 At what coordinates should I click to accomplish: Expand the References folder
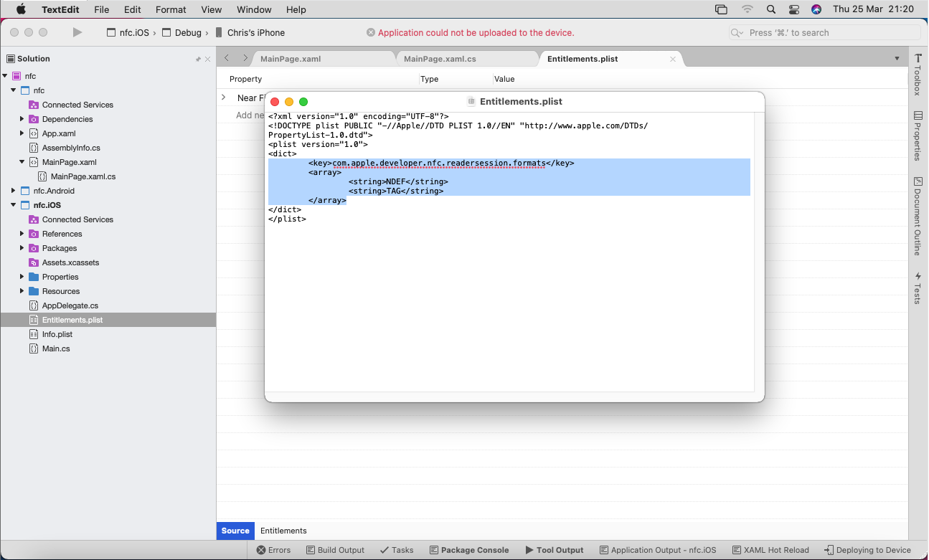coord(22,234)
